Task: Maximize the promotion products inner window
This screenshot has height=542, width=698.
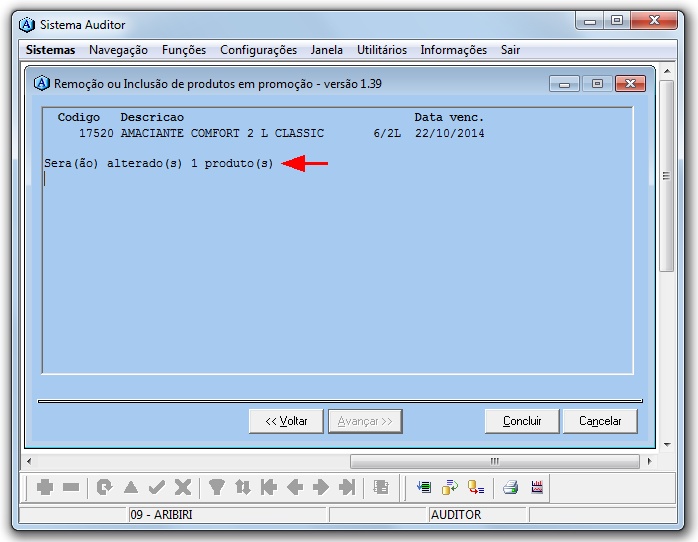Action: 597,84
